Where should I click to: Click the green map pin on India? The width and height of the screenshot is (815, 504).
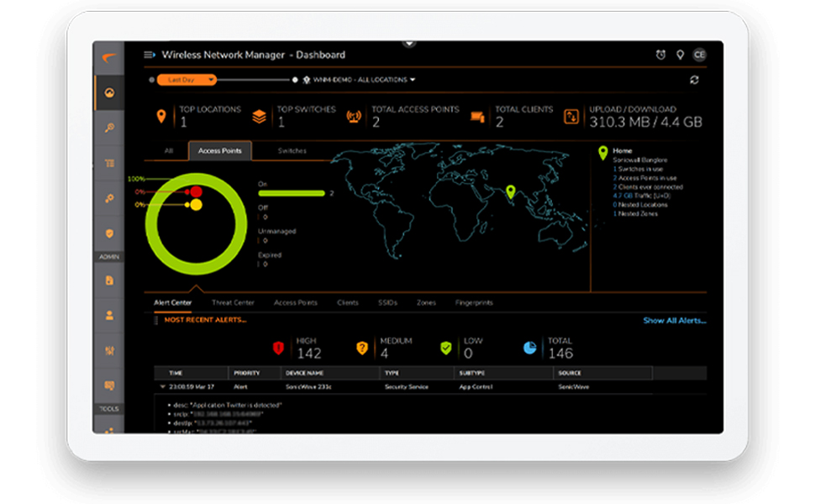[510, 192]
